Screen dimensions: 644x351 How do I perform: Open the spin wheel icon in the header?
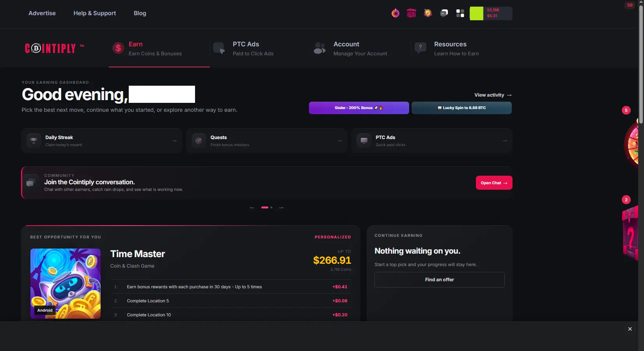click(x=396, y=13)
